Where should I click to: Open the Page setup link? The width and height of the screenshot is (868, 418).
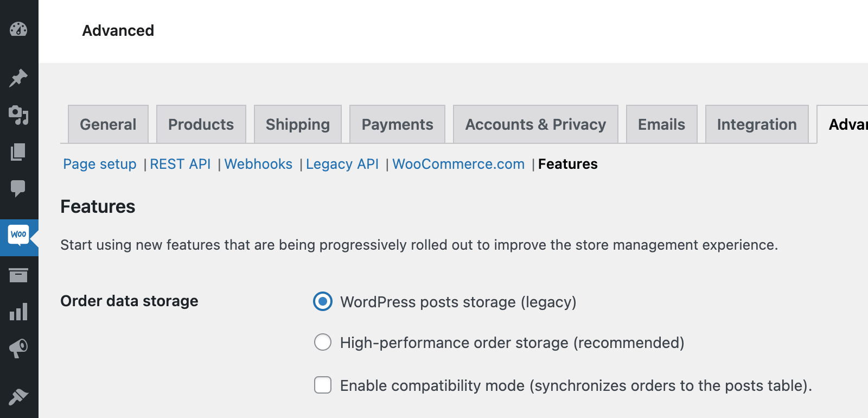[x=100, y=164]
